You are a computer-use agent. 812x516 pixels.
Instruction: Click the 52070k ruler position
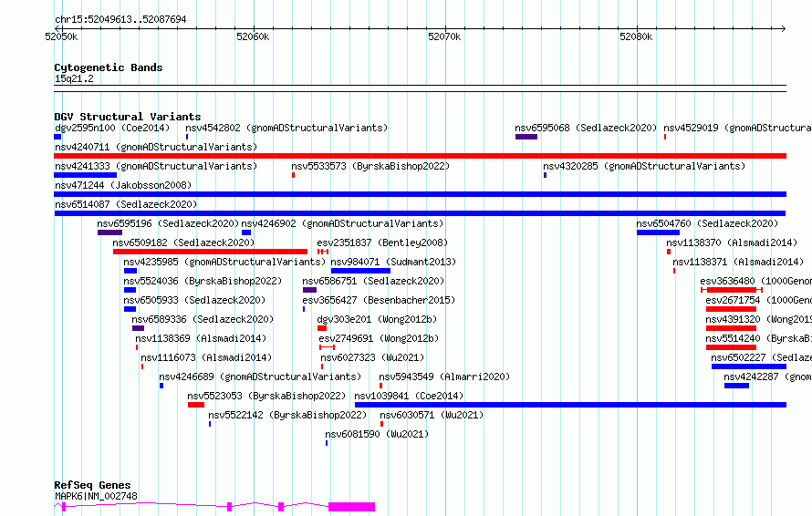[x=444, y=36]
